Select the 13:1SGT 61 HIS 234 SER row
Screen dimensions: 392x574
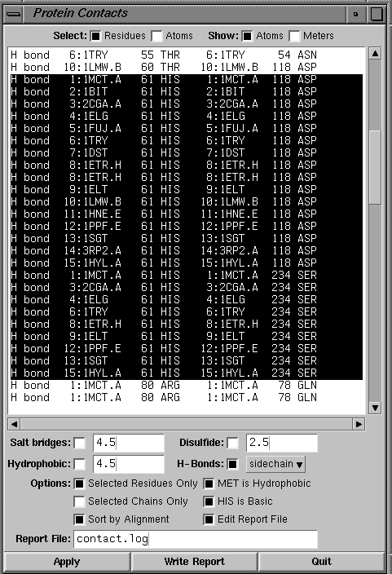coord(187,361)
